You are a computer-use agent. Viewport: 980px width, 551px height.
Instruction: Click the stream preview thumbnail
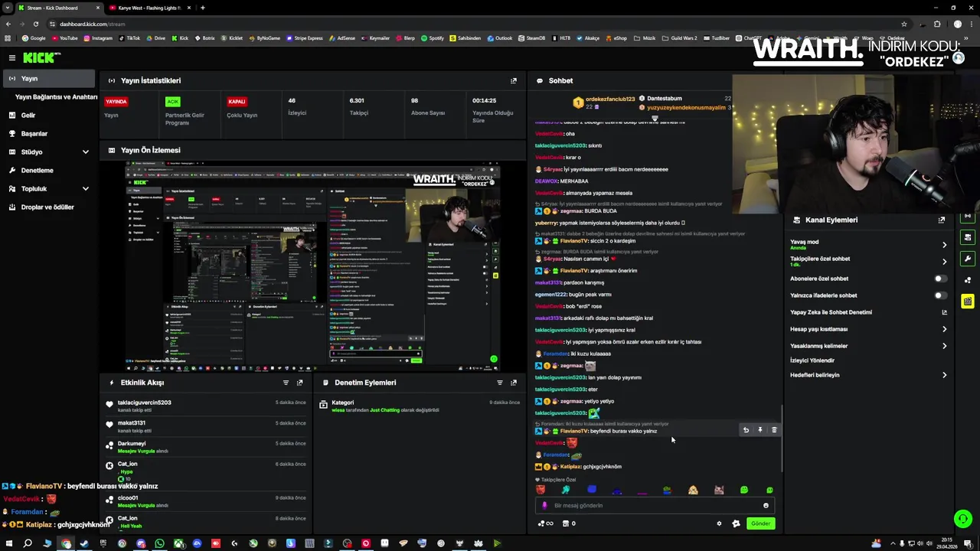(x=312, y=266)
